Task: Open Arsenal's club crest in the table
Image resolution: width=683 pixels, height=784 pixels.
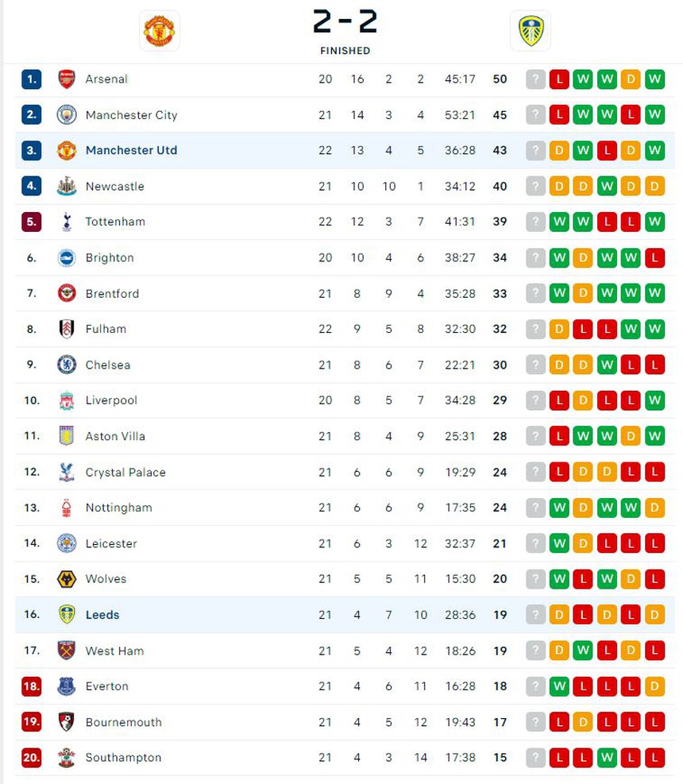Action: (x=67, y=79)
